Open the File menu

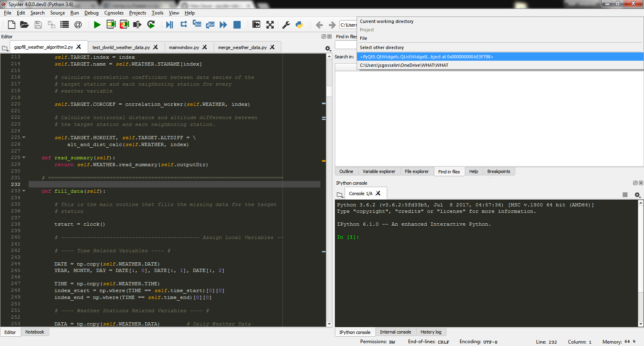pyautogui.click(x=8, y=13)
